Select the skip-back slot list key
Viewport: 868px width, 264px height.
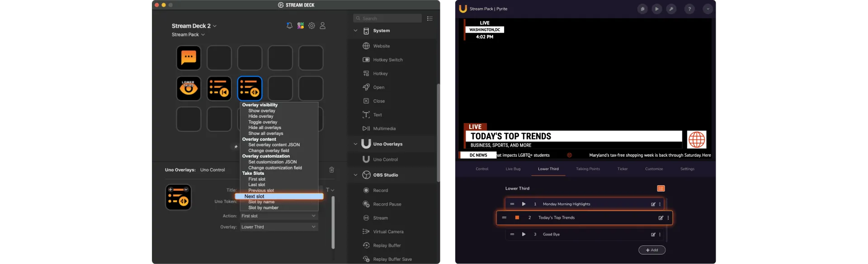click(219, 88)
